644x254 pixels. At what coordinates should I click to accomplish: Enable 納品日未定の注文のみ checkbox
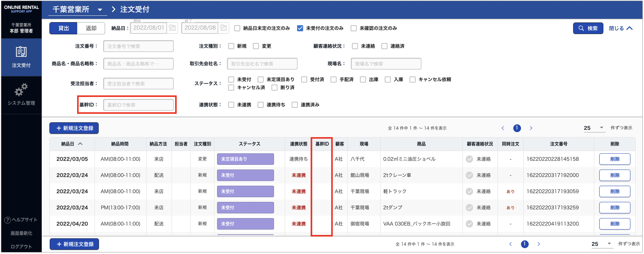pos(237,28)
